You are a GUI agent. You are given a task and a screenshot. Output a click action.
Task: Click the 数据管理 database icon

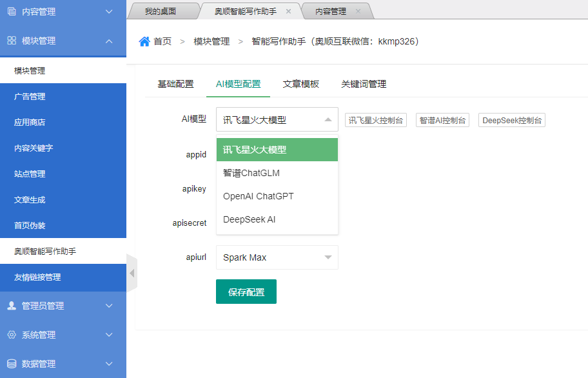pos(12,364)
